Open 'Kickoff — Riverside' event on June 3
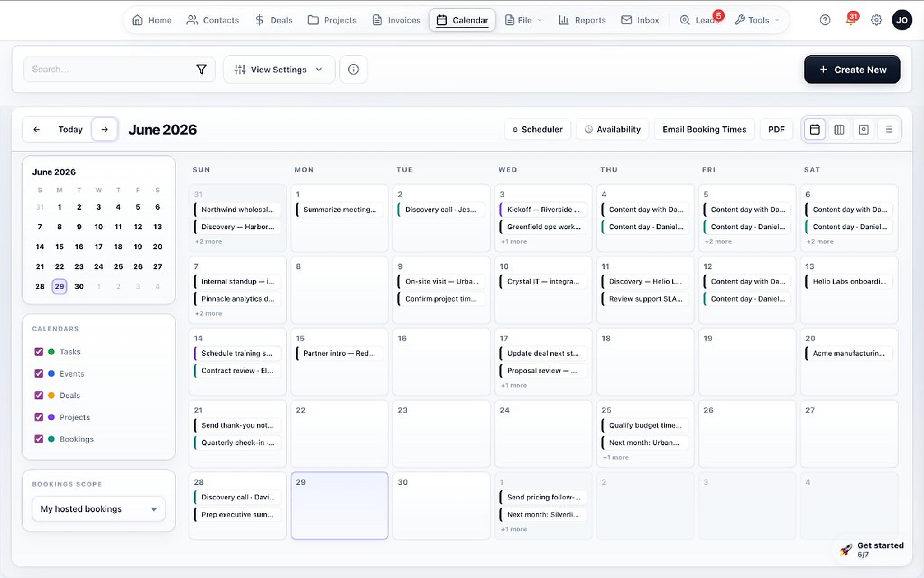The width and height of the screenshot is (924, 578). [x=543, y=210]
